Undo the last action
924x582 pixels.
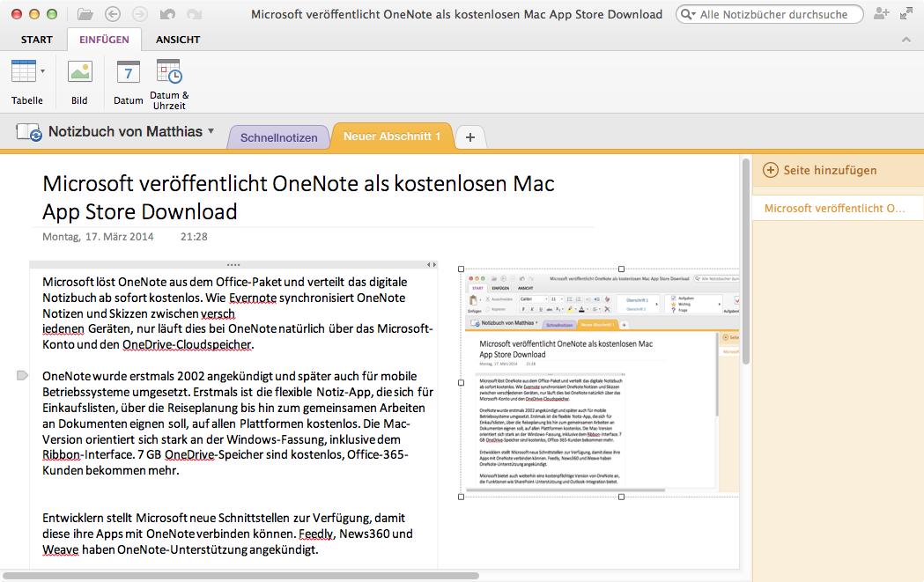tap(167, 14)
